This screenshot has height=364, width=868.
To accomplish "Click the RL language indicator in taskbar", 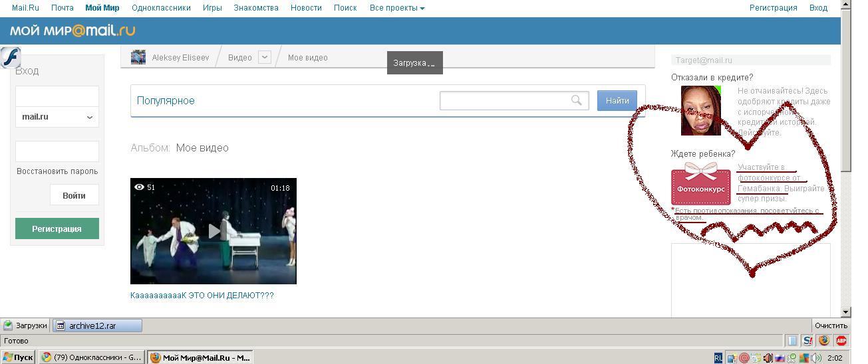I will coord(718,358).
